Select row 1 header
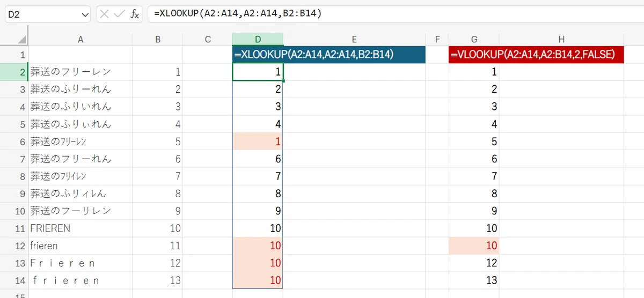The image size is (644, 298). (x=14, y=55)
